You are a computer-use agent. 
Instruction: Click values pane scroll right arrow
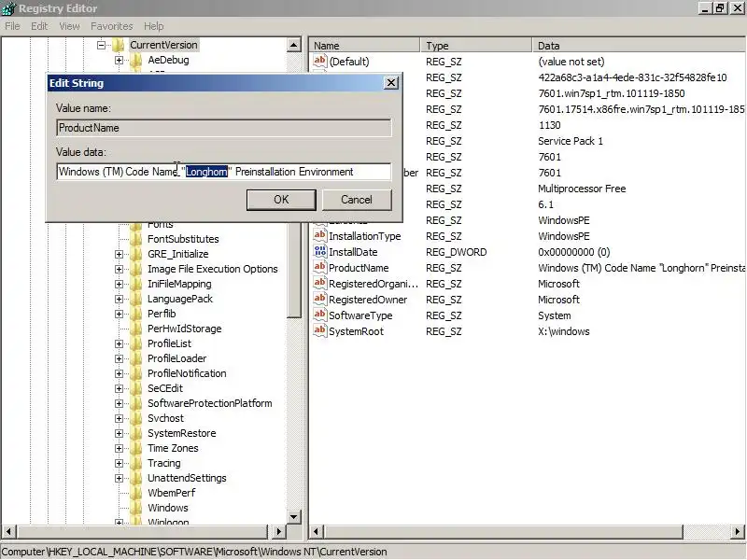click(738, 531)
